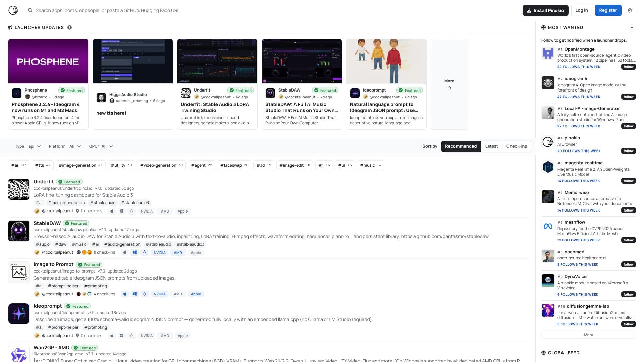Click the Pinokio logo icon

pyautogui.click(x=13, y=10)
